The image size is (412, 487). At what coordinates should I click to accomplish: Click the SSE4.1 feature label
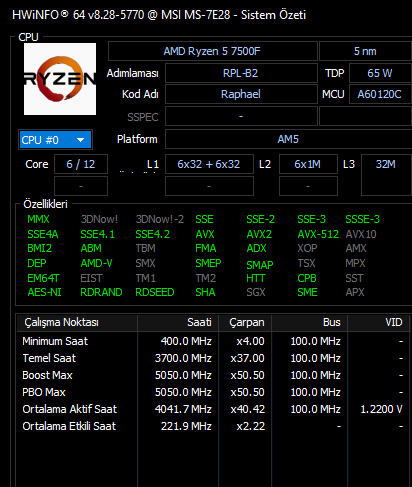tap(98, 234)
